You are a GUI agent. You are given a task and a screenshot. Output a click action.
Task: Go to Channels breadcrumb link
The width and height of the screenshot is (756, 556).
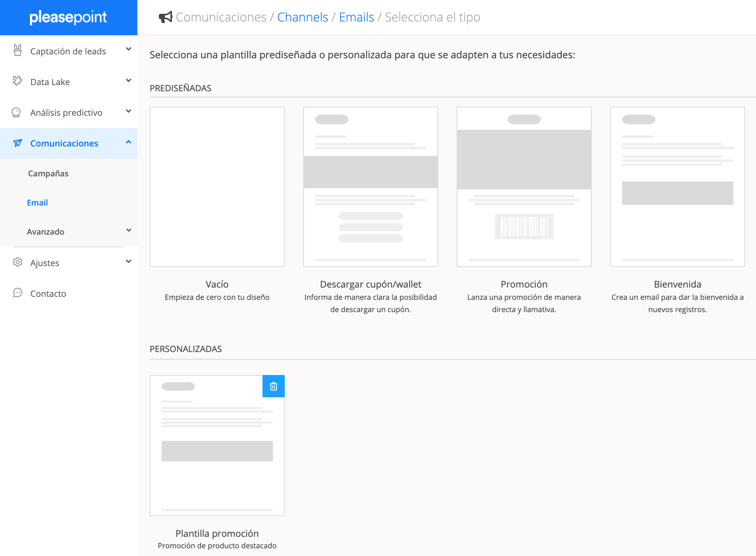pyautogui.click(x=302, y=17)
